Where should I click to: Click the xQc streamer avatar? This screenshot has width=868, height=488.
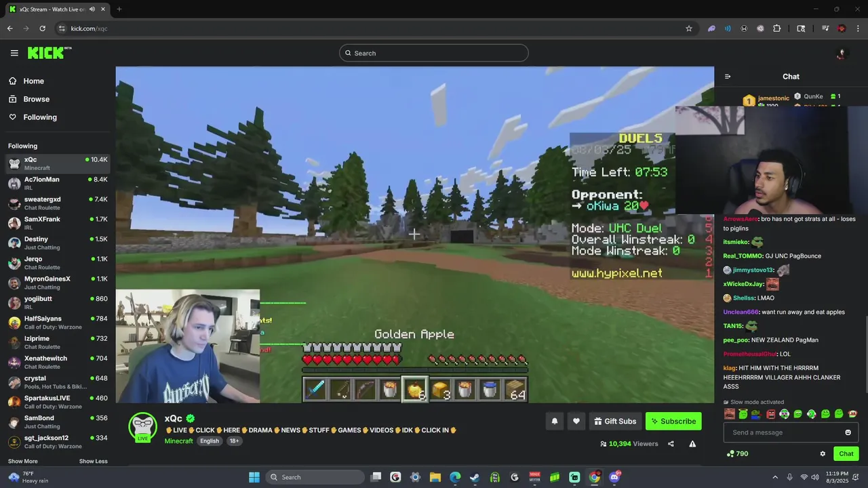click(x=143, y=427)
